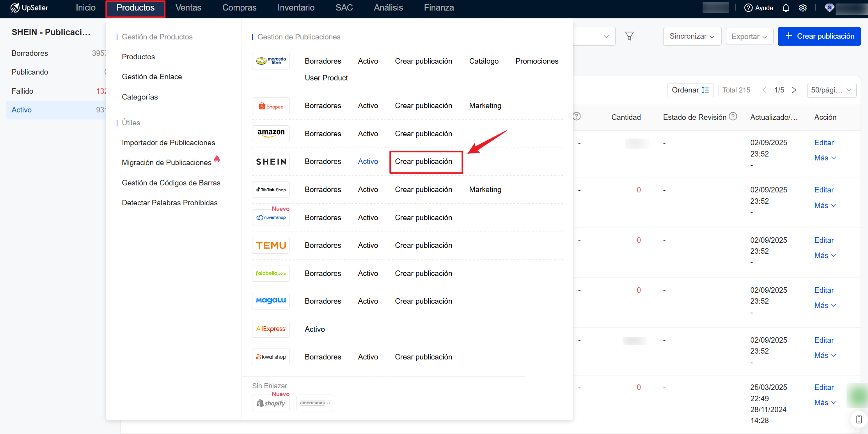Image resolution: width=868 pixels, height=434 pixels.
Task: Click the filter funnel icon
Action: pyautogui.click(x=629, y=36)
